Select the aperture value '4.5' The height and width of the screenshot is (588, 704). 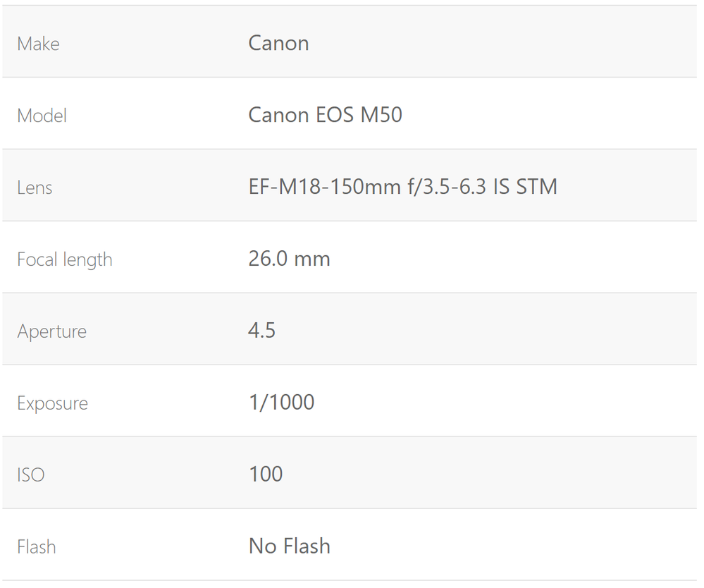(261, 331)
